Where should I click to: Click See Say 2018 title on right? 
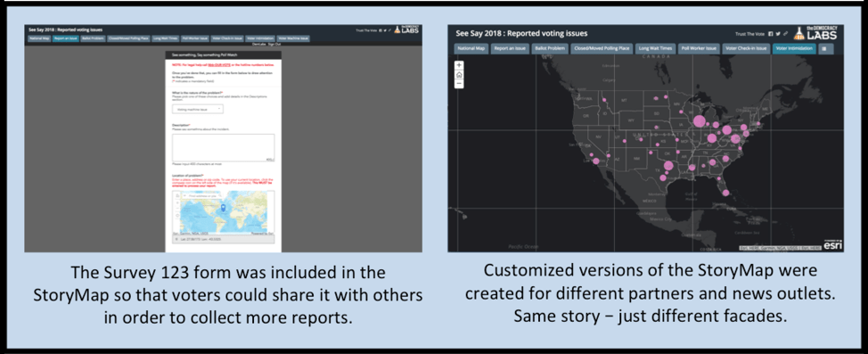point(521,34)
